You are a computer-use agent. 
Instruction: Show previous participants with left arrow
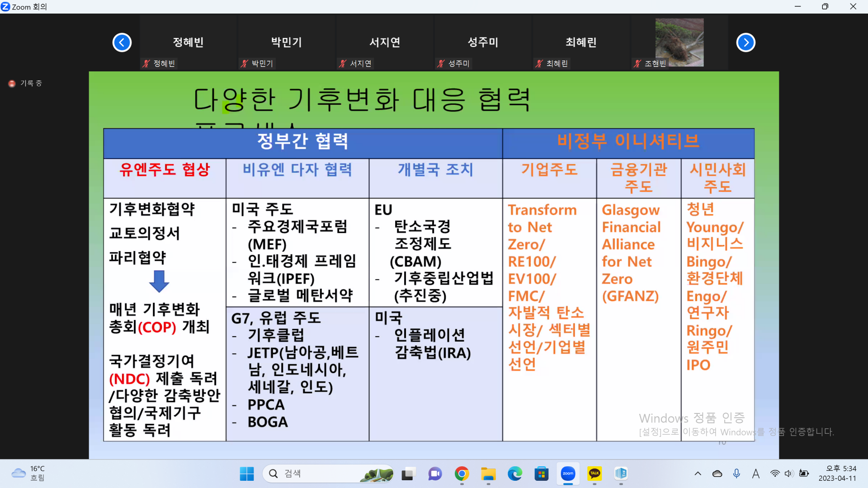(122, 42)
